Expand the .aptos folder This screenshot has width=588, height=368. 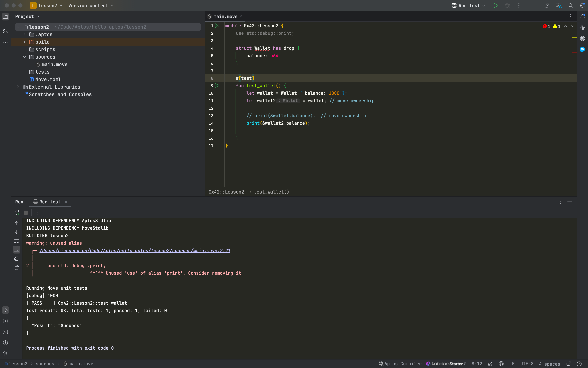[x=24, y=34]
